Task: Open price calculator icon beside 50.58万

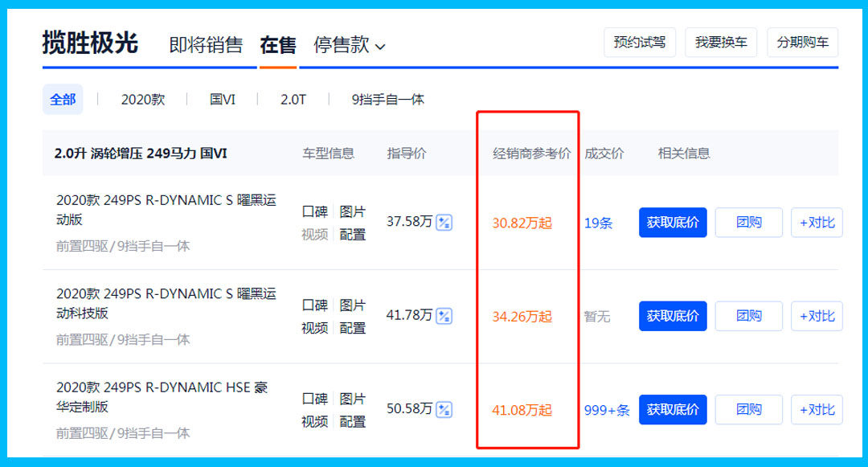Action: 444,409
